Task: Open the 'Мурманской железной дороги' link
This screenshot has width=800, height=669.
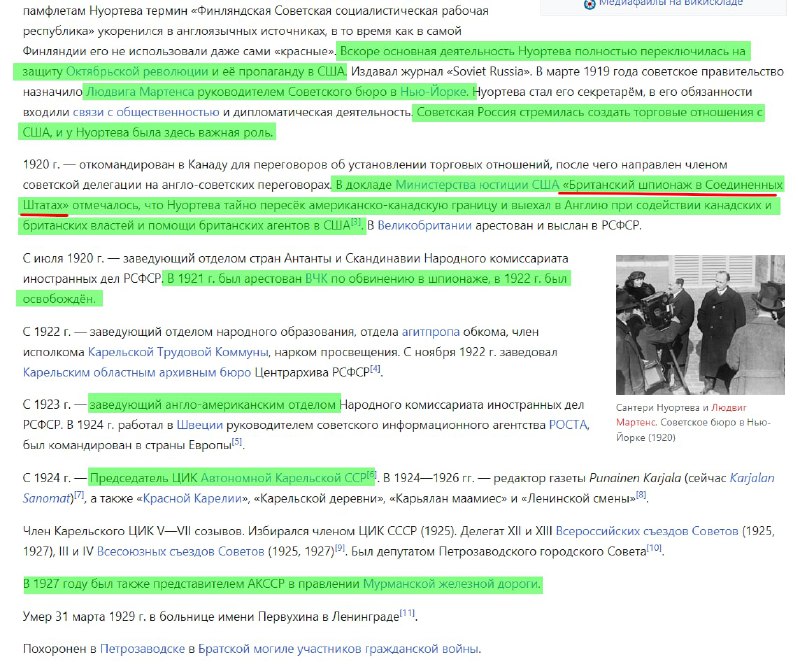Action: click(451, 584)
